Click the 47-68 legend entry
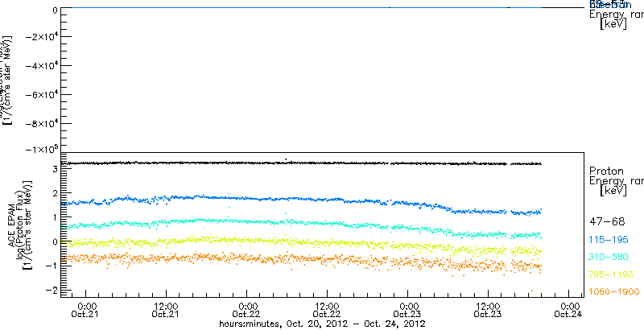The image size is (644, 330). tap(607, 222)
